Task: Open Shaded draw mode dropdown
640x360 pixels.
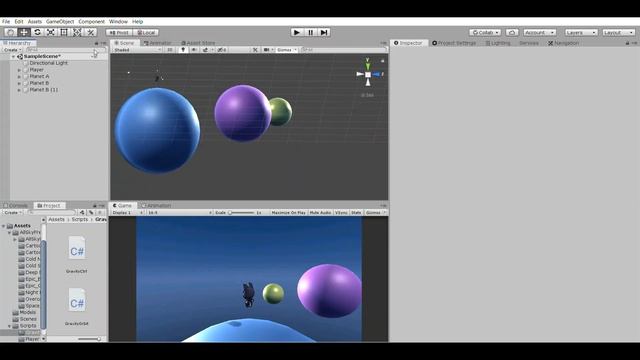Action: 137,50
